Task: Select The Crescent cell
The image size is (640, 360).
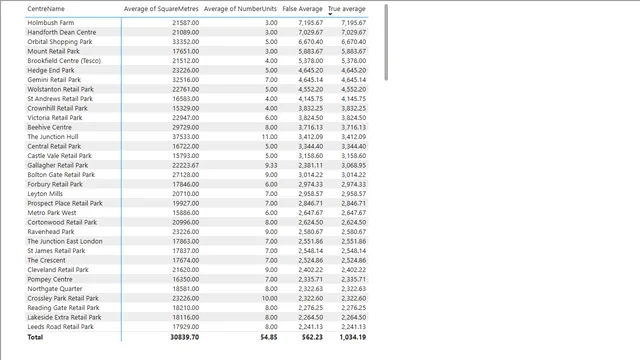Action: pyautogui.click(x=46, y=260)
